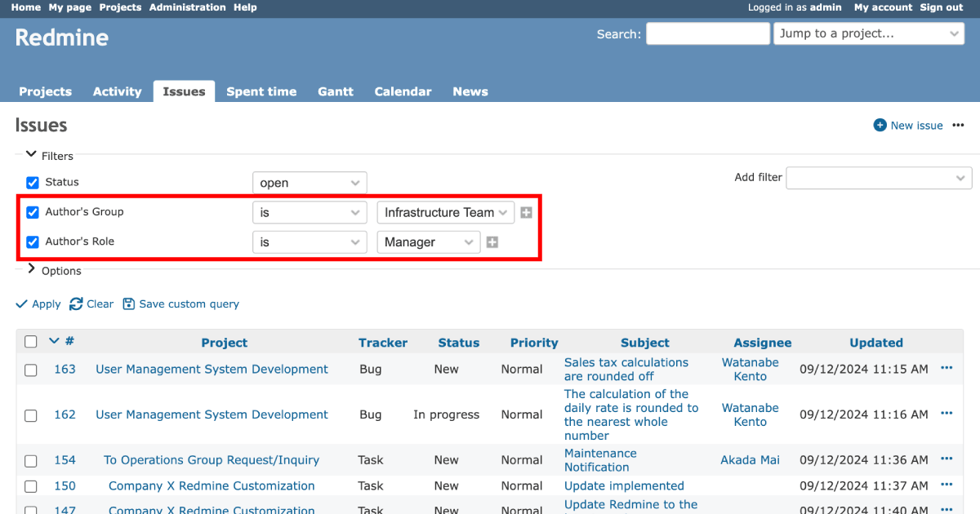Disable the Author's Group filter

coord(32,211)
